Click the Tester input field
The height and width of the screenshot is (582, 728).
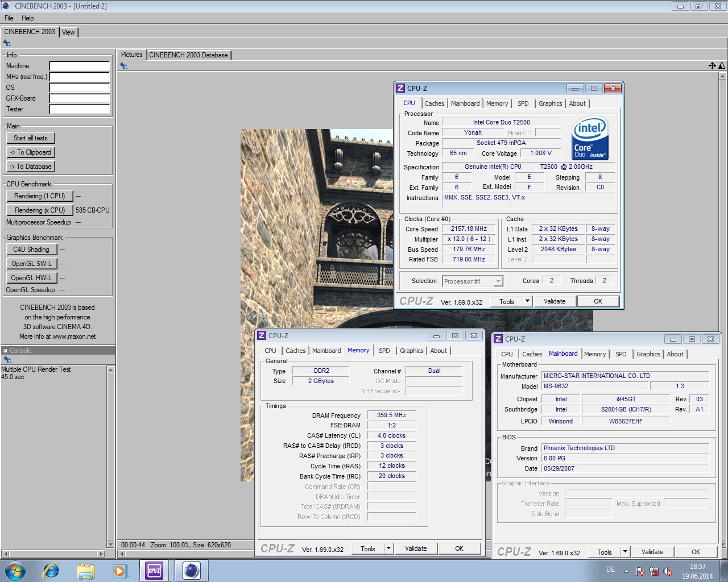tap(79, 109)
